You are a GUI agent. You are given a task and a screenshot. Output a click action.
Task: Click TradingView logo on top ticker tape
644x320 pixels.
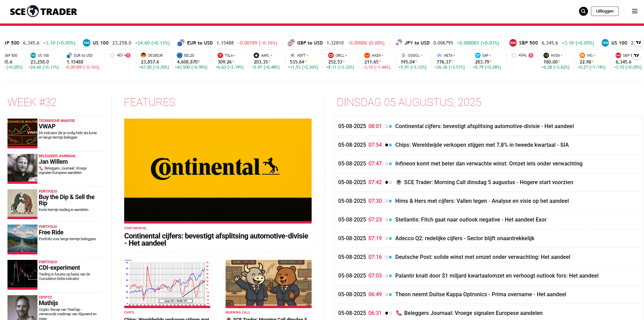pyautogui.click(x=638, y=43)
